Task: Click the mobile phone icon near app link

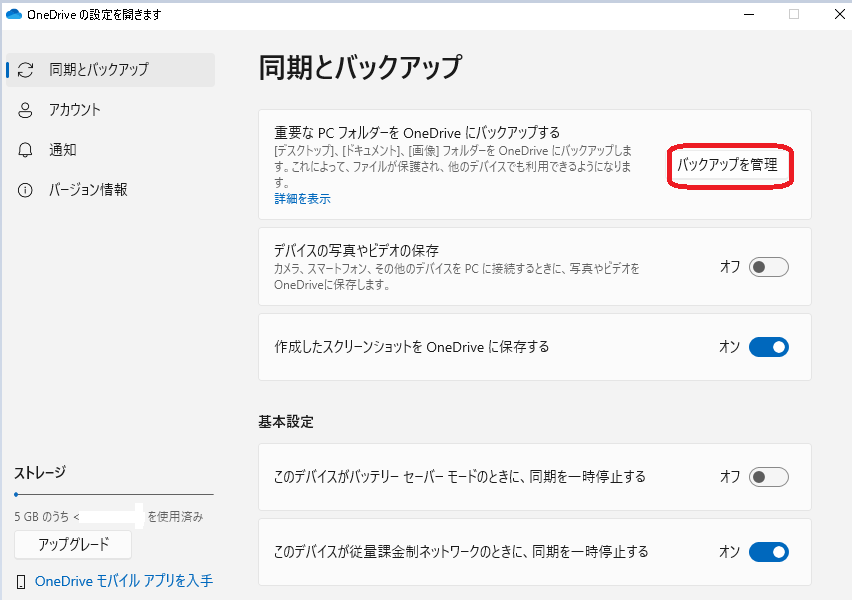Action: 21,582
